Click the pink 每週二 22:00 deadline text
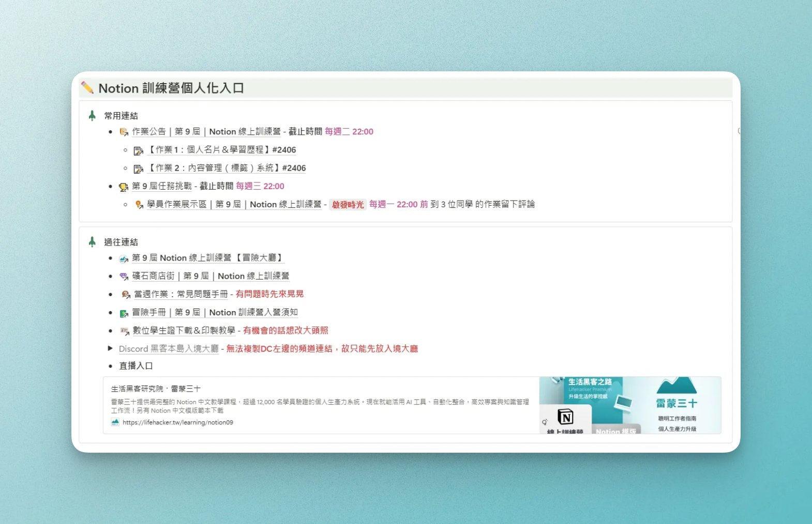 point(349,131)
